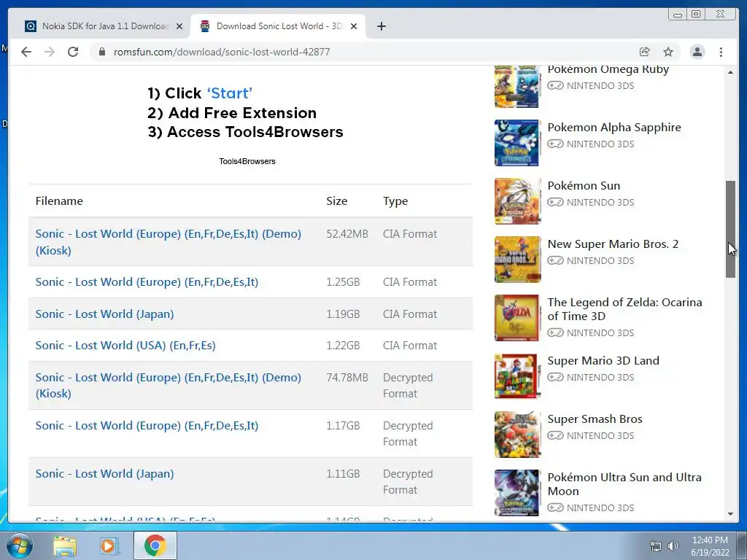
Task: Open Pokémon Sun title link
Action: [x=584, y=186]
